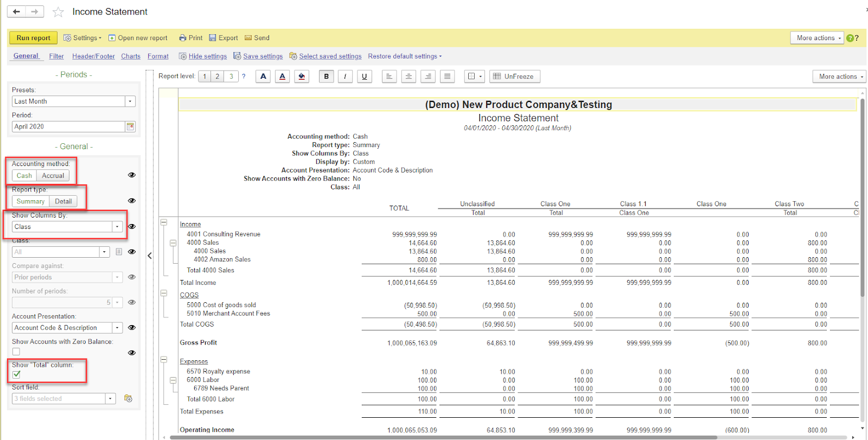Toggle visibility eye for Account Presentation
The width and height of the screenshot is (868, 440).
pos(131,328)
